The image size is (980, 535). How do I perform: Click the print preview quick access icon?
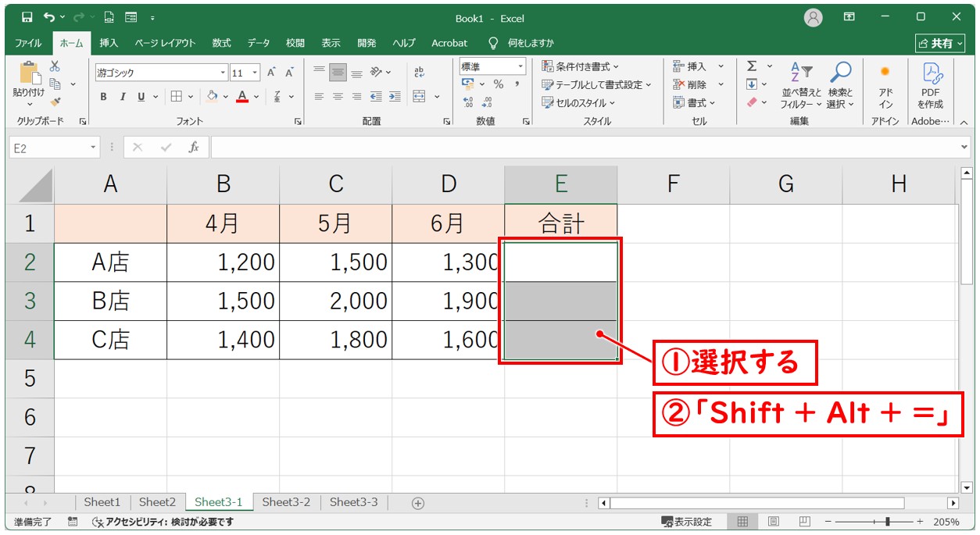109,17
